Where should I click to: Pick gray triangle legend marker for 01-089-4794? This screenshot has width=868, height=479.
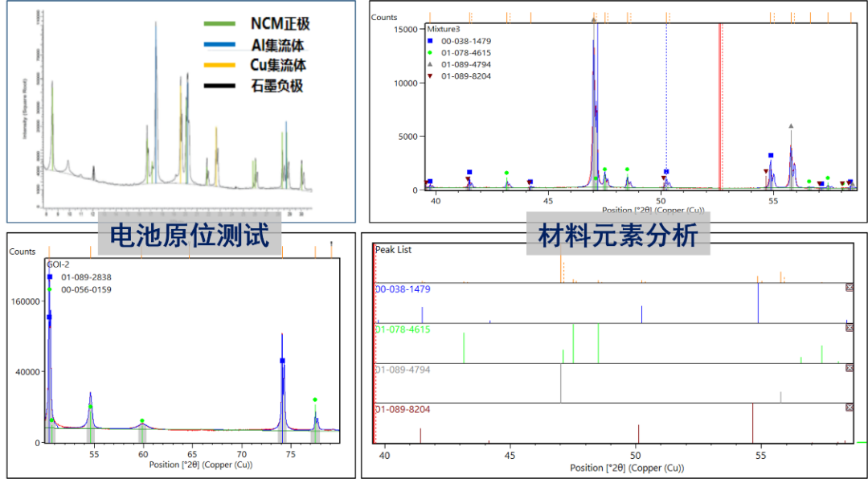click(430, 64)
